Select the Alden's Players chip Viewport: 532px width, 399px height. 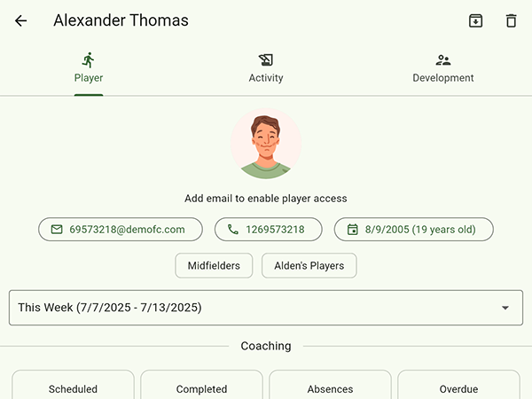(309, 265)
